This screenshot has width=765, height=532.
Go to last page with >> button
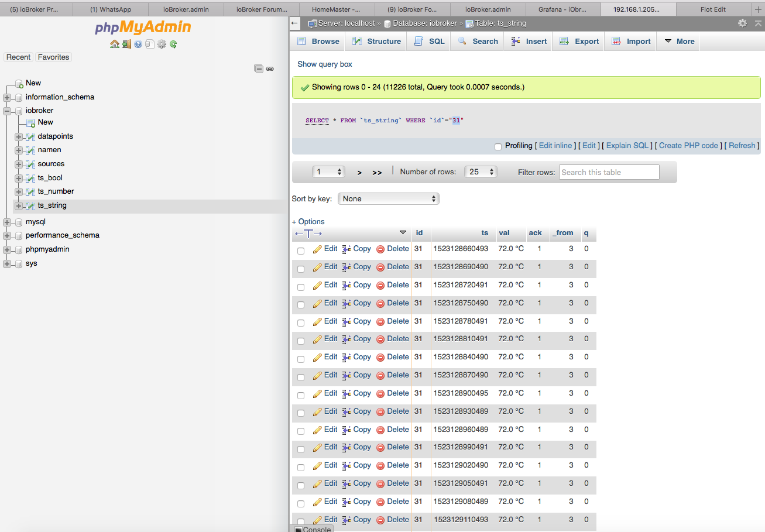pyautogui.click(x=377, y=173)
